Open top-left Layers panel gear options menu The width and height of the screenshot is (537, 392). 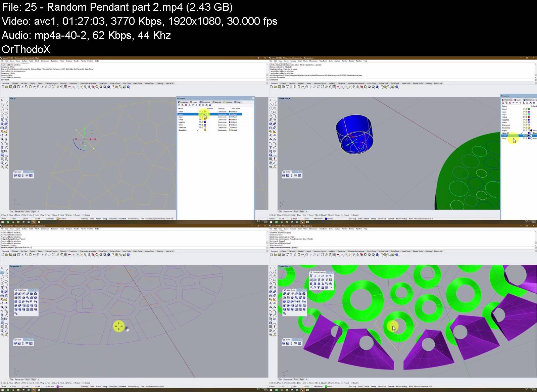click(x=253, y=98)
